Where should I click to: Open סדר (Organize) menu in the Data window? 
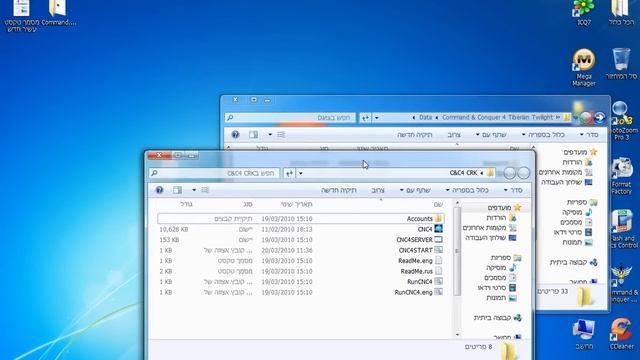589,135
